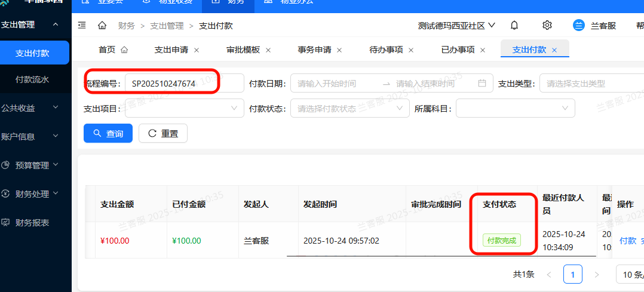This screenshot has width=644, height=292.
Task: Open the 支出项目 dropdown
Action: 183,109
